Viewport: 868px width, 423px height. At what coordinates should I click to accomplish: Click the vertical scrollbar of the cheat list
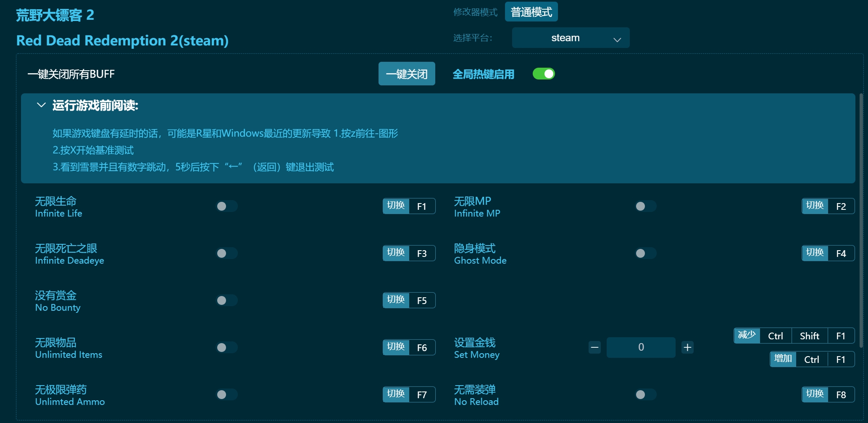pos(861,221)
